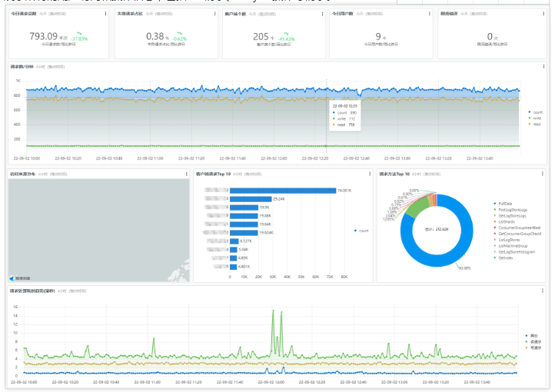Open the 客户端请求Top 10 chart's three-dot menu
Viewport: 555px width, 392px height.
[x=370, y=174]
